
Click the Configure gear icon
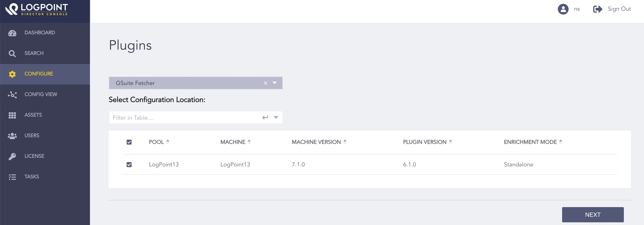pyautogui.click(x=12, y=74)
